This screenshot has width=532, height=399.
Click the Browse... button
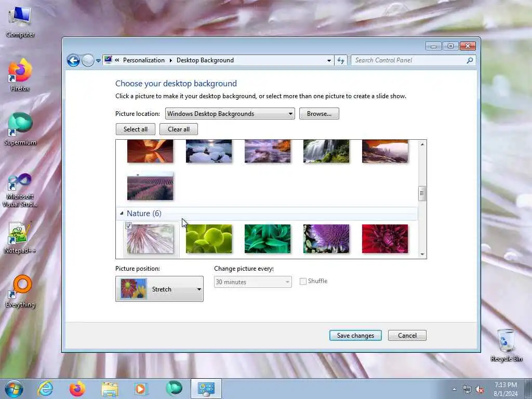tap(319, 114)
